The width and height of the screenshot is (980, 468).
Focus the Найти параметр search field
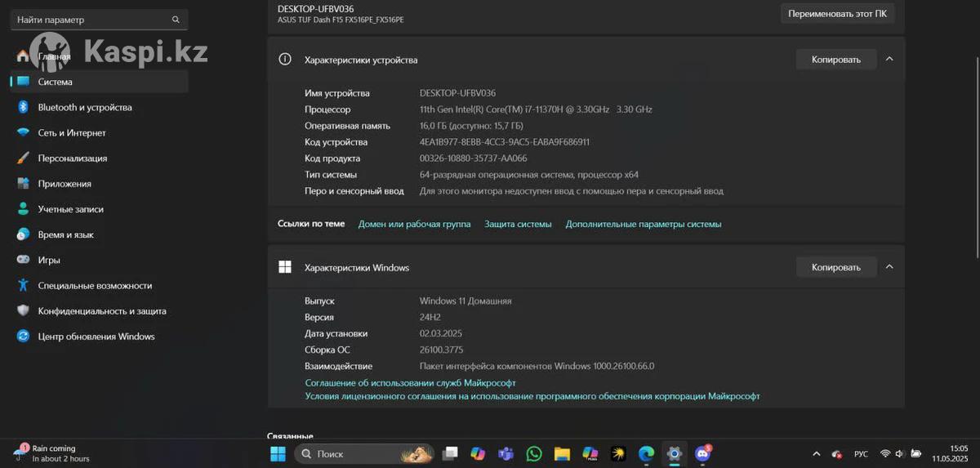coord(100,20)
